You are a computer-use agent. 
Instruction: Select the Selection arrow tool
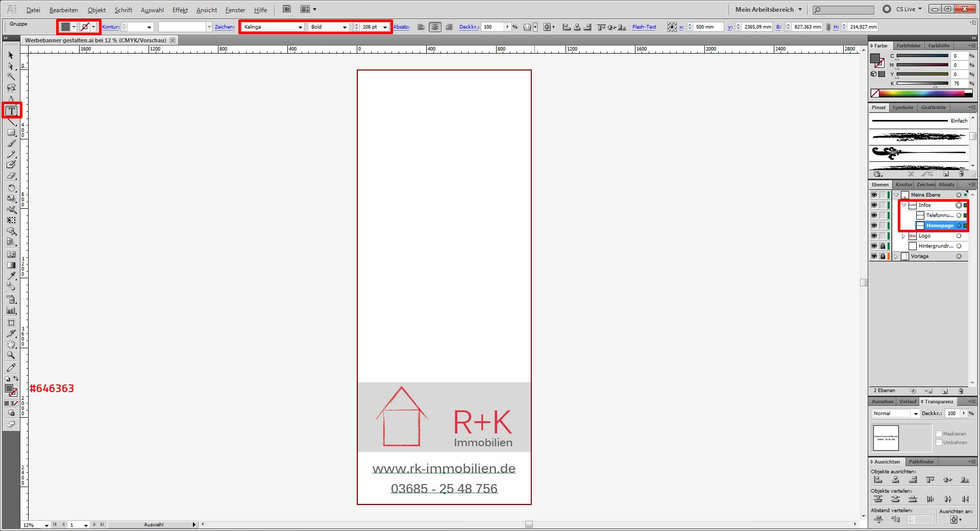pyautogui.click(x=11, y=55)
